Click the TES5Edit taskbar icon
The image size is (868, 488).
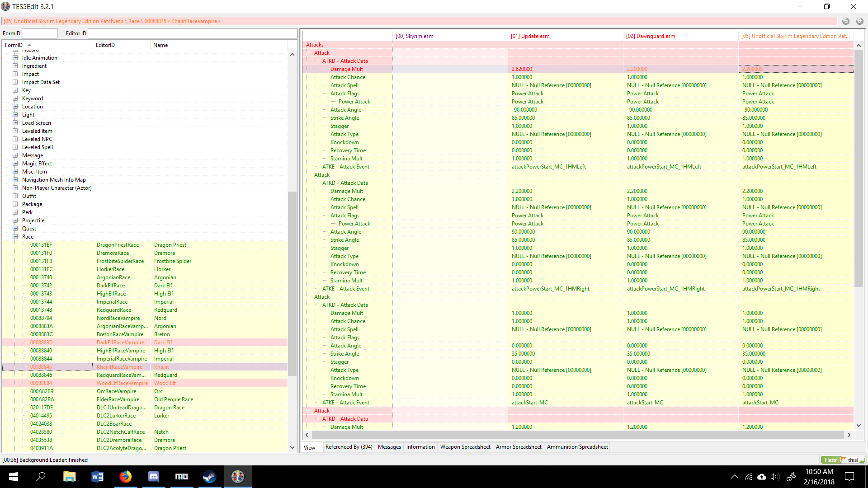[x=238, y=477]
